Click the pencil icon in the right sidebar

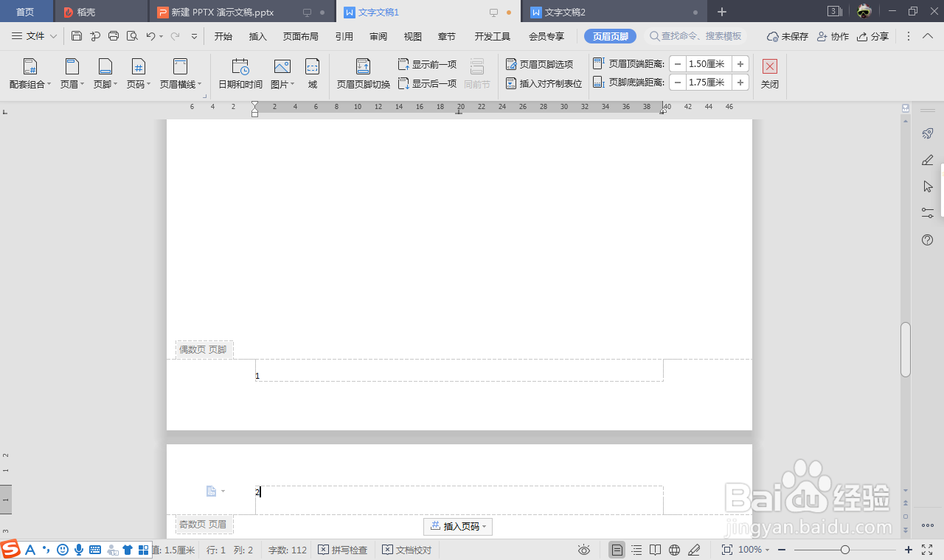[x=928, y=160]
